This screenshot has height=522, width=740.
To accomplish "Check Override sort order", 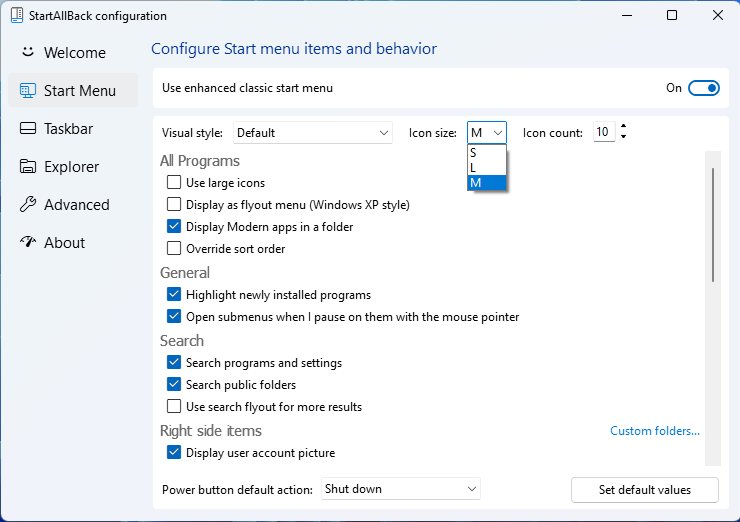I will [x=174, y=248].
